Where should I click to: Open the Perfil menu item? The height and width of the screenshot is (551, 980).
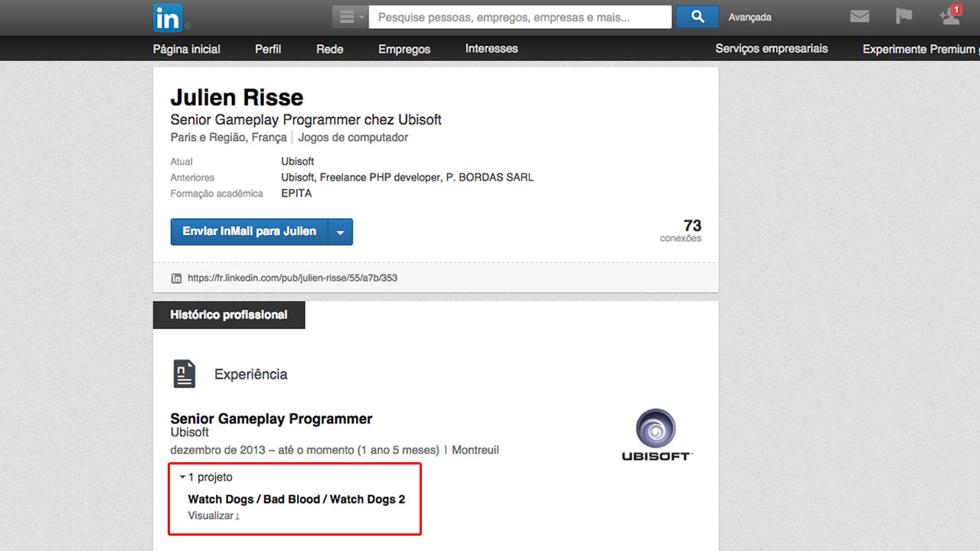click(268, 49)
